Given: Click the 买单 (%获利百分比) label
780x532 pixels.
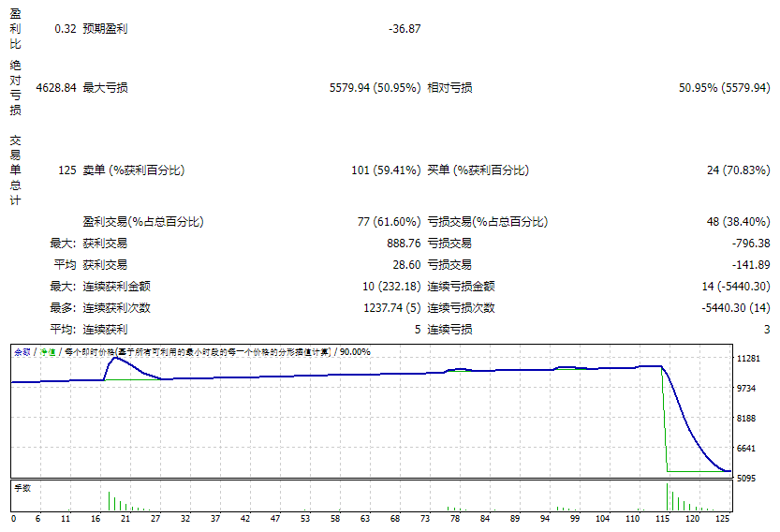Looking at the screenshot, I should (x=478, y=170).
